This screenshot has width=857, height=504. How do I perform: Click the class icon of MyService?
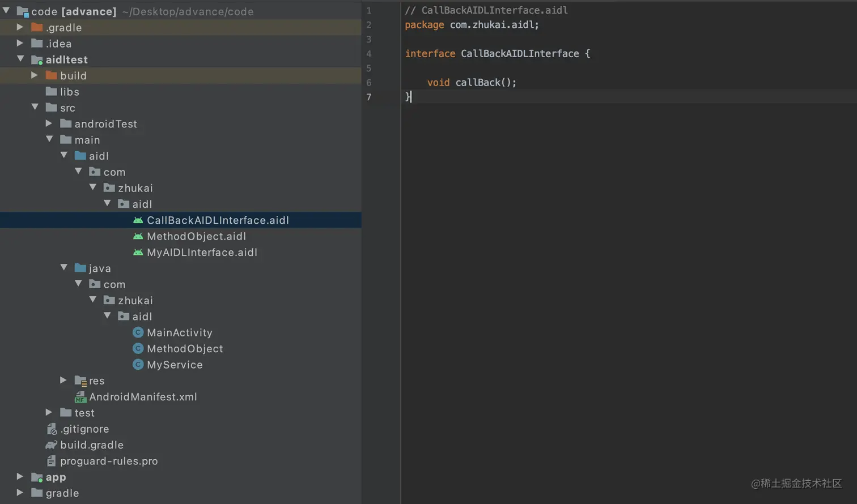pos(138,365)
